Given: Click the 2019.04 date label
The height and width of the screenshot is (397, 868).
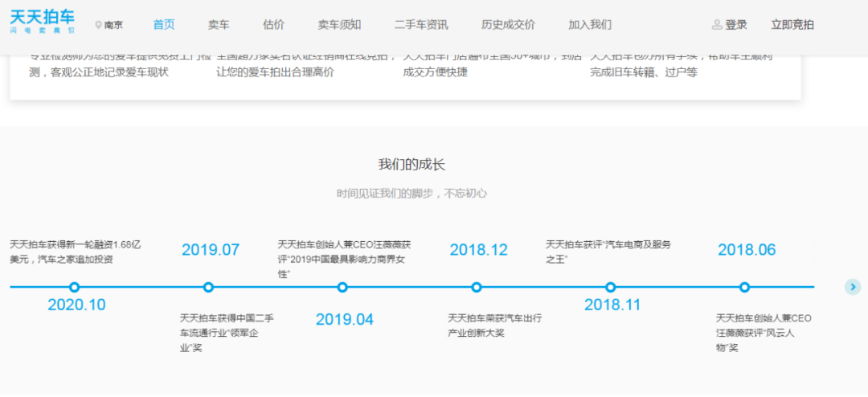Looking at the screenshot, I should tap(344, 320).
